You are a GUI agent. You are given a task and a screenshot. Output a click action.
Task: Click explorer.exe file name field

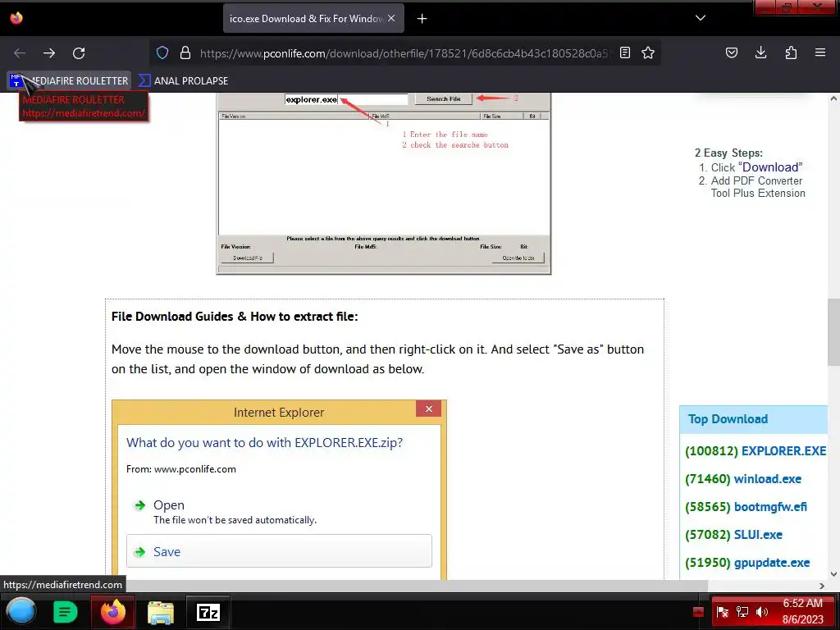(346, 99)
